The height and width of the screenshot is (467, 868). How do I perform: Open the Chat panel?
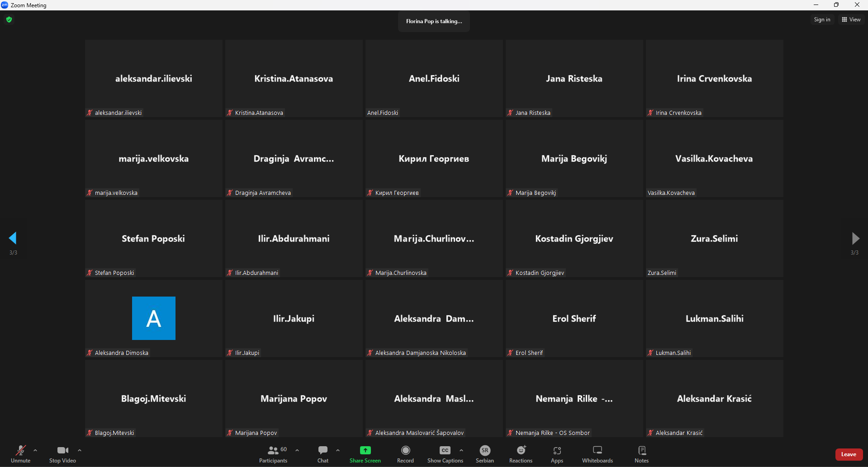pyautogui.click(x=323, y=454)
